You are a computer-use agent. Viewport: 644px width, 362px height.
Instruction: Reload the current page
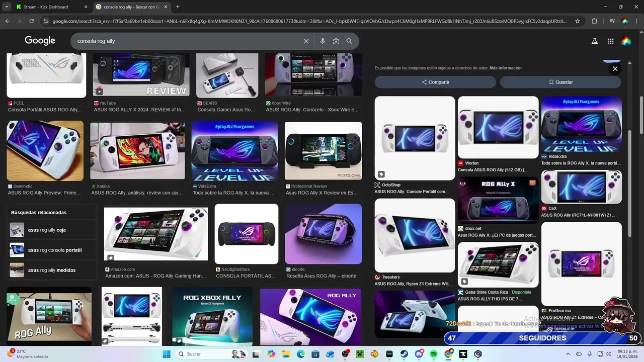31,21
